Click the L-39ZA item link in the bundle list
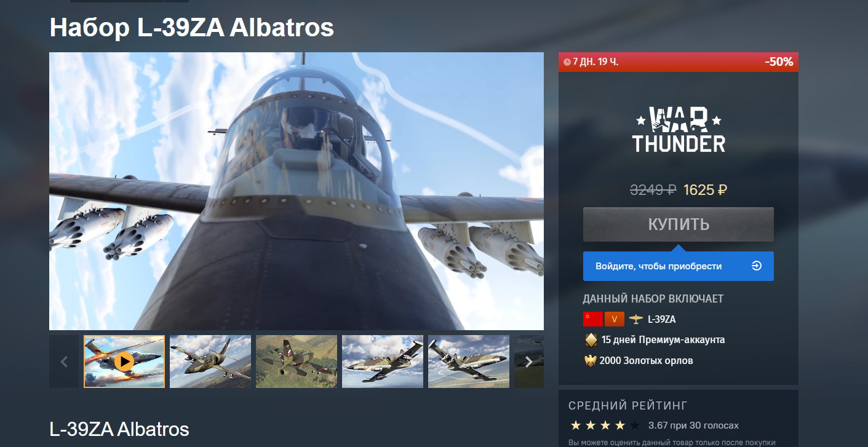Image resolution: width=868 pixels, height=447 pixels. click(x=661, y=319)
